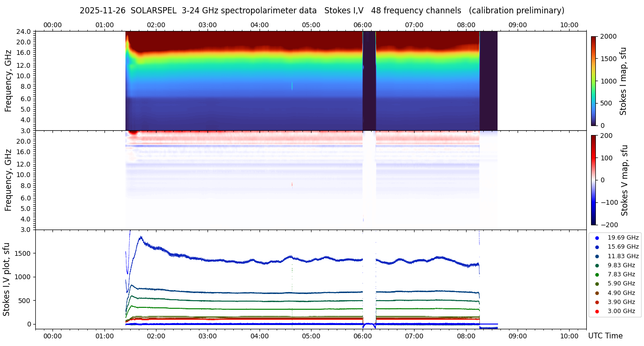Screen dimensions: 644x346
Task: Select the 15.69 GHz legend marker
Action: [597, 247]
